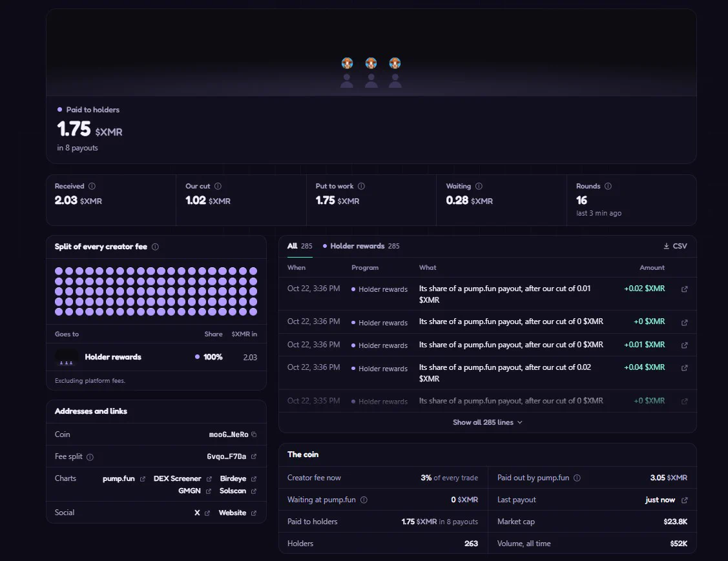Viewport: 728px width, 561px height.
Task: Click info icon beside Waiting at pump.fun
Action: pos(364,500)
